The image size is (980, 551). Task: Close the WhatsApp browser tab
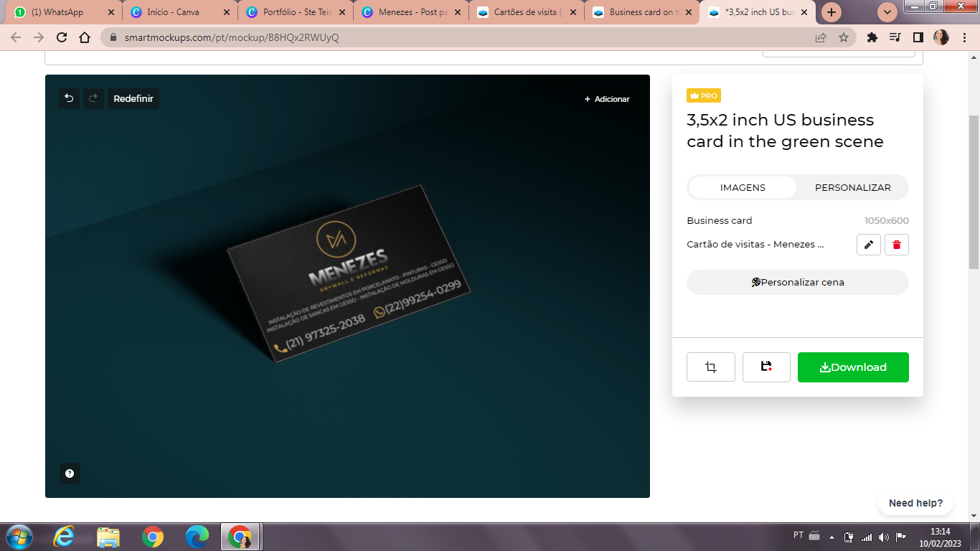(110, 12)
